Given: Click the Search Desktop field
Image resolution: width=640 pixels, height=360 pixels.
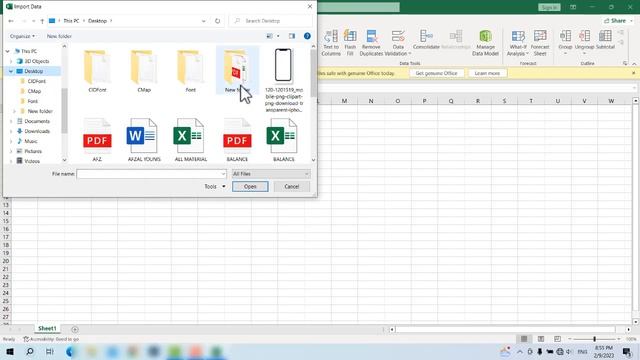Looking at the screenshot, I should 271,21.
